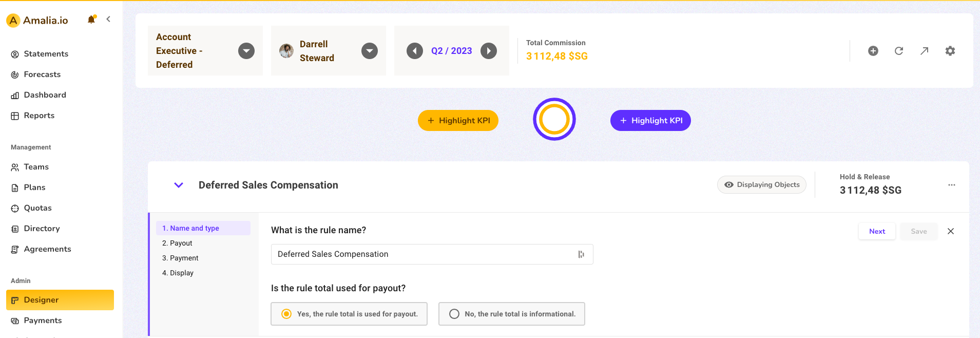This screenshot has height=338, width=980.
Task: Click the Amalia.io logo
Action: pos(37,21)
